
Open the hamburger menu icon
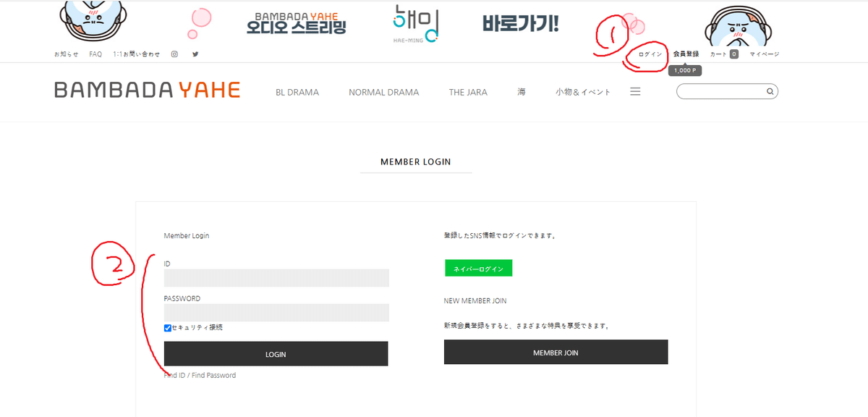coord(635,92)
